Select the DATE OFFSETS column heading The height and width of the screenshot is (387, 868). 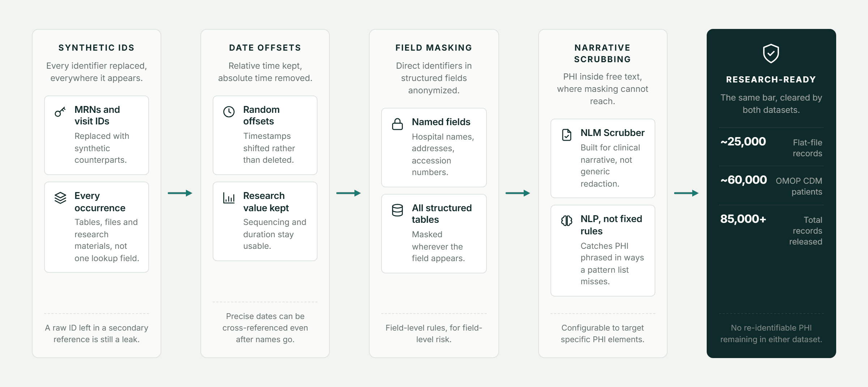point(265,48)
